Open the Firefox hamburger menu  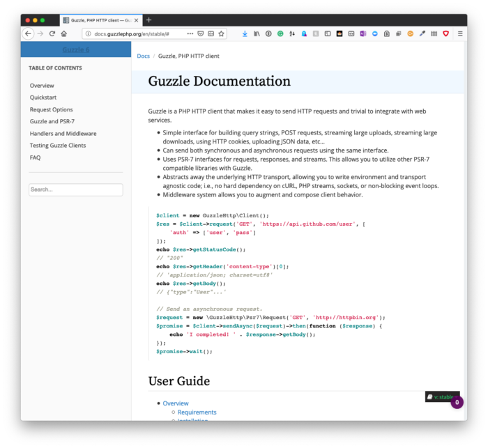(x=460, y=33)
